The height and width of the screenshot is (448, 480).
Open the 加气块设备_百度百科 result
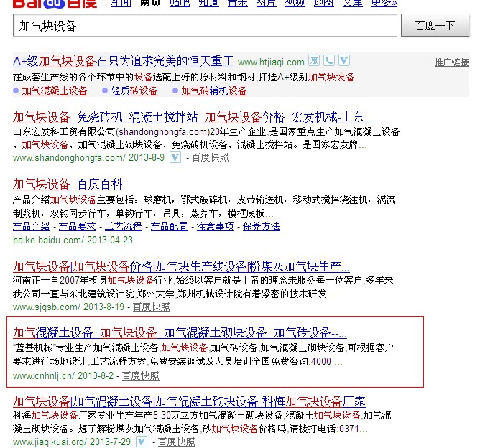[x=68, y=184]
